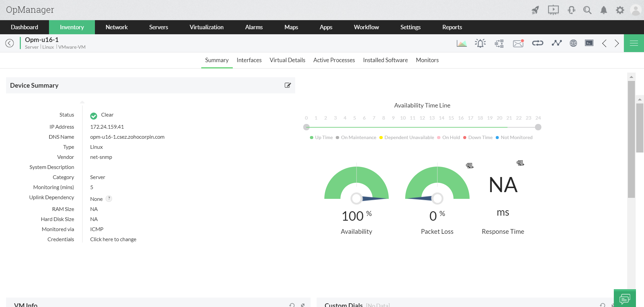This screenshot has height=307, width=644.
Task: Click Click here to change credentials
Action: pyautogui.click(x=113, y=239)
